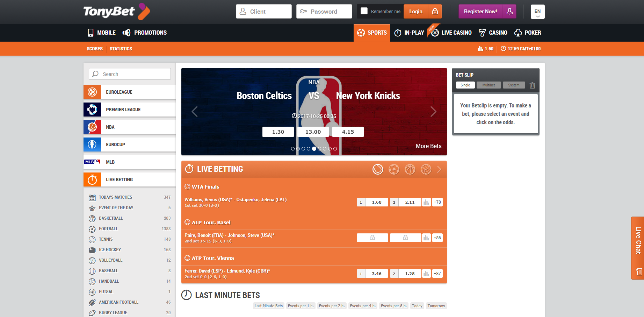This screenshot has width=644, height=317.
Task: Open the Statistics link
Action: (121, 49)
